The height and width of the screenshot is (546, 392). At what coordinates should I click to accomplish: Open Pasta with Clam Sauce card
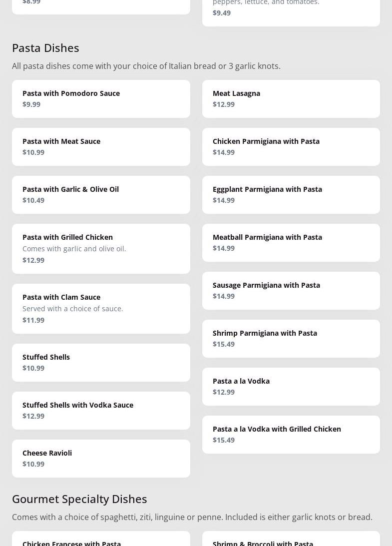click(101, 309)
